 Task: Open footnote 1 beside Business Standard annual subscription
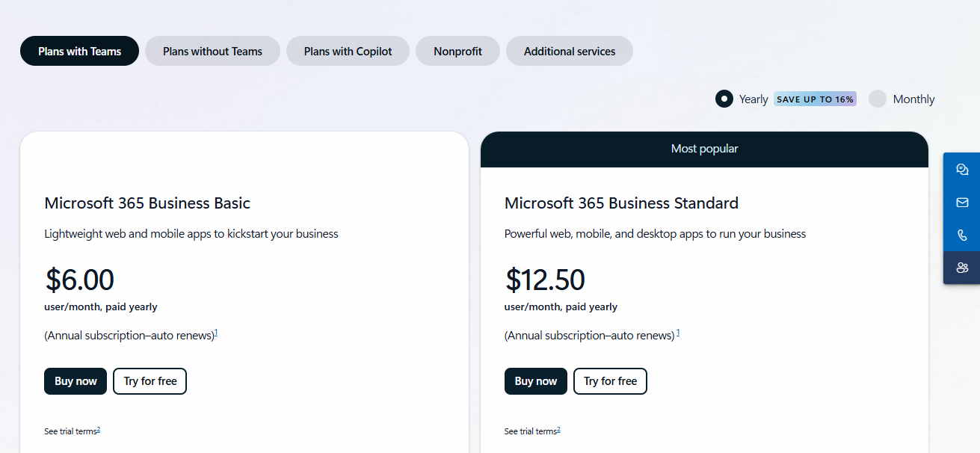click(x=678, y=333)
